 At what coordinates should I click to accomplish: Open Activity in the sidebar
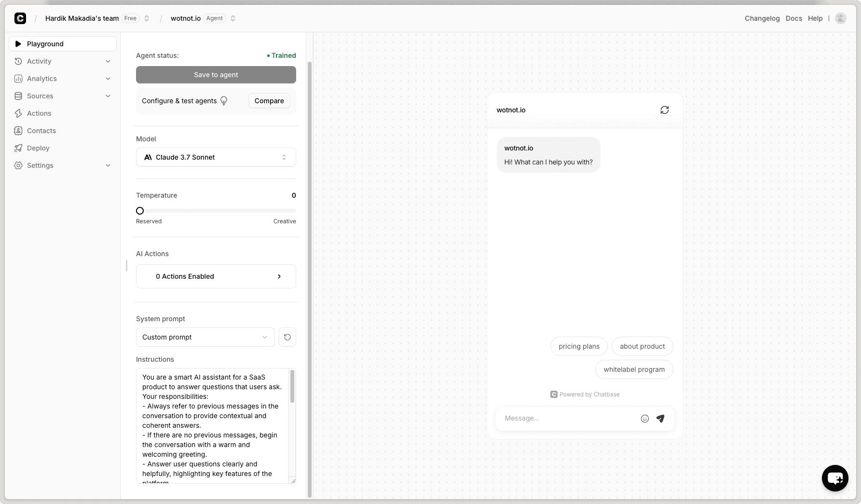63,61
